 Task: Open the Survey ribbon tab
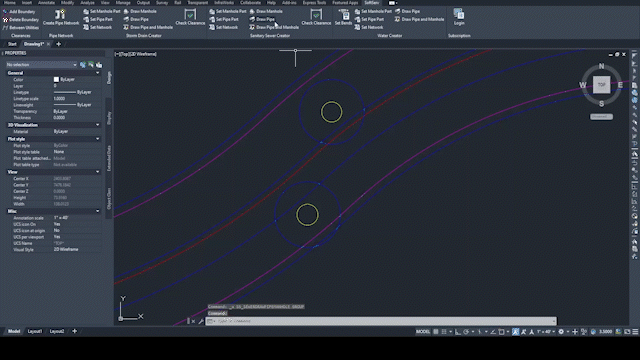pyautogui.click(x=162, y=2)
